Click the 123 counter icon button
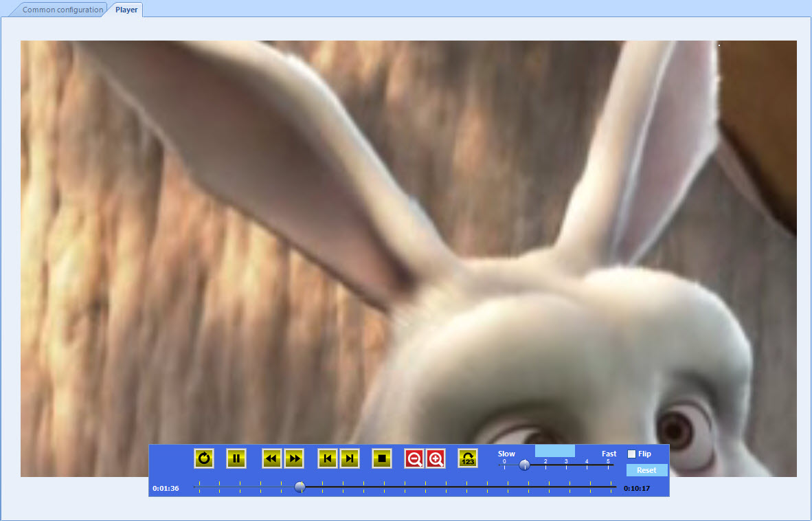The height and width of the screenshot is (521, 812). 468,458
